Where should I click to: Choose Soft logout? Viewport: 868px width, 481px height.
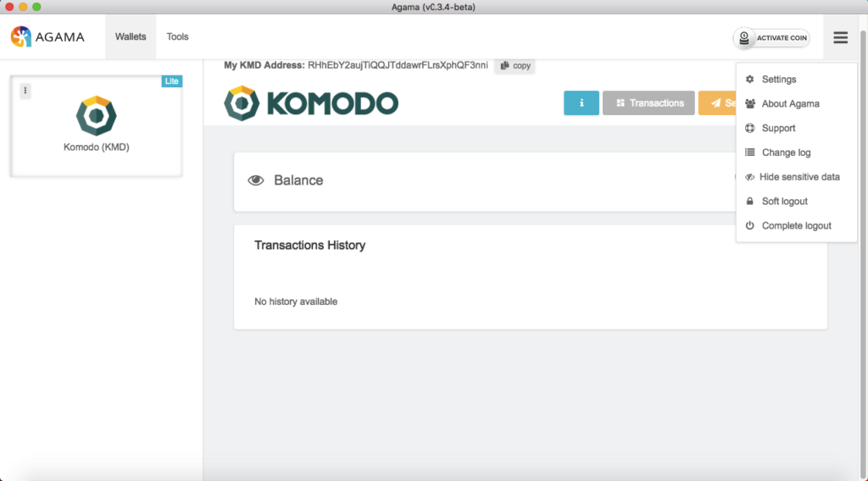tap(796, 202)
